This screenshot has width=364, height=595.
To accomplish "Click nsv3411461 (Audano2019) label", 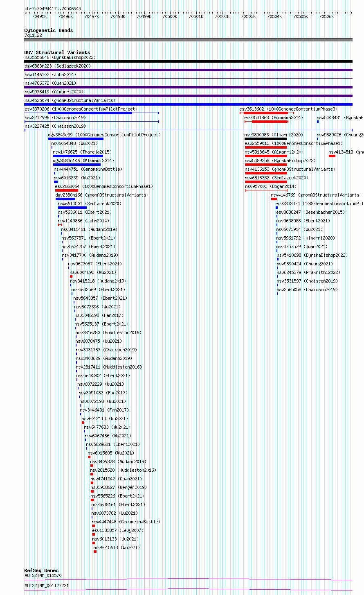I will (89, 229).
